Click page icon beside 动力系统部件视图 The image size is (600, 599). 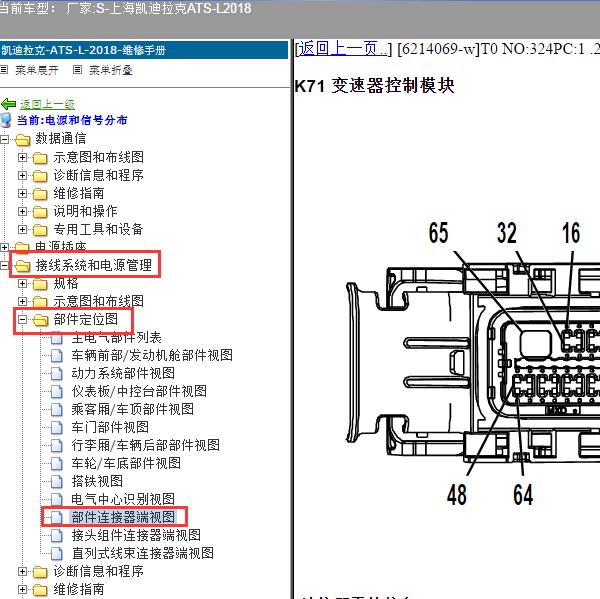(x=57, y=374)
